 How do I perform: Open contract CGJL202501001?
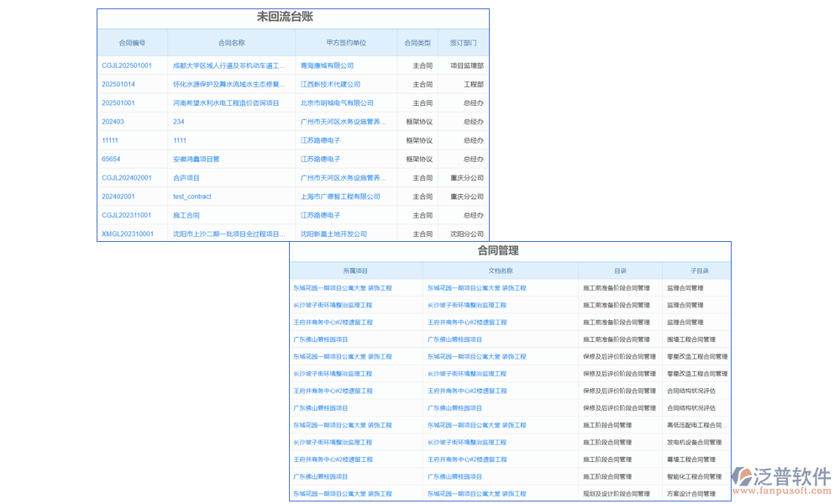126,66
